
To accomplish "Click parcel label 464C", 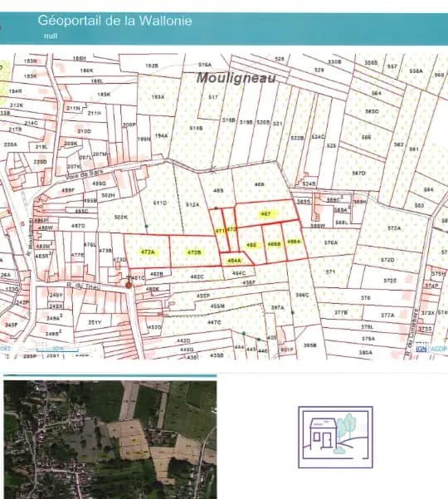I will [239, 273].
